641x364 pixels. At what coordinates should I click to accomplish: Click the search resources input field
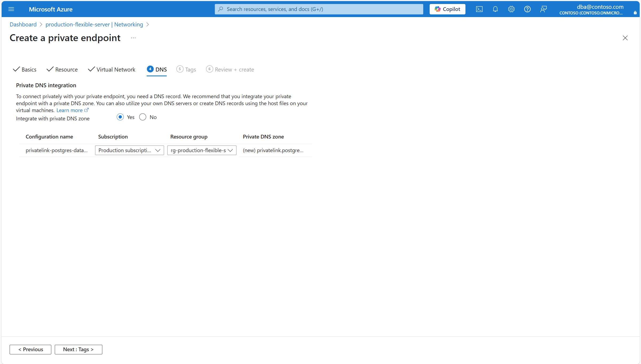coord(318,9)
